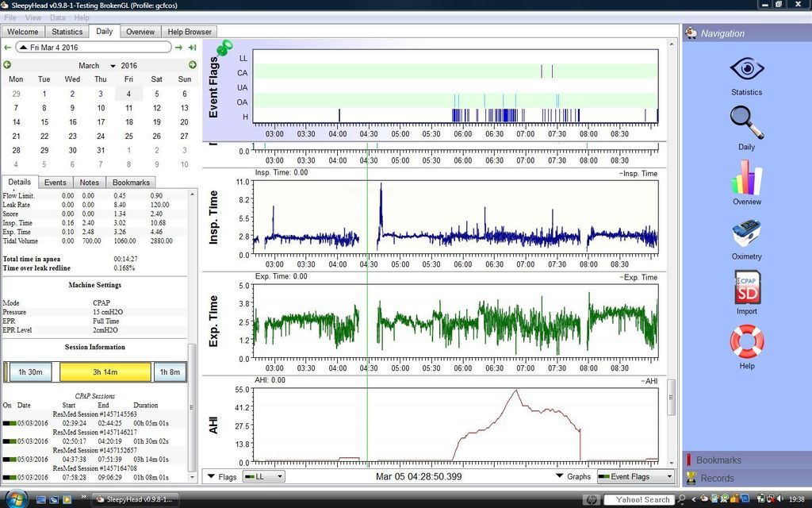Open the Flags dropdown arrow
The height and width of the screenshot is (508, 812).
coord(211,476)
